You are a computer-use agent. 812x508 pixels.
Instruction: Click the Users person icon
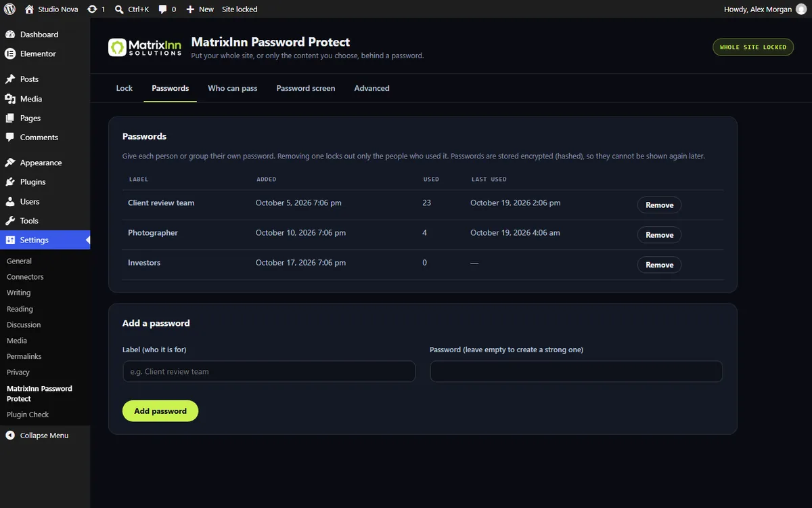point(10,201)
